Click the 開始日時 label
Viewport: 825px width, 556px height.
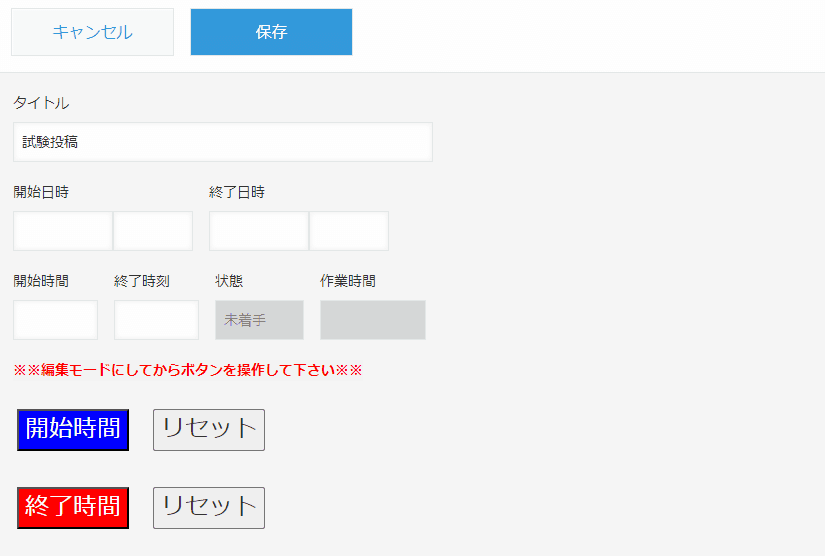41,192
